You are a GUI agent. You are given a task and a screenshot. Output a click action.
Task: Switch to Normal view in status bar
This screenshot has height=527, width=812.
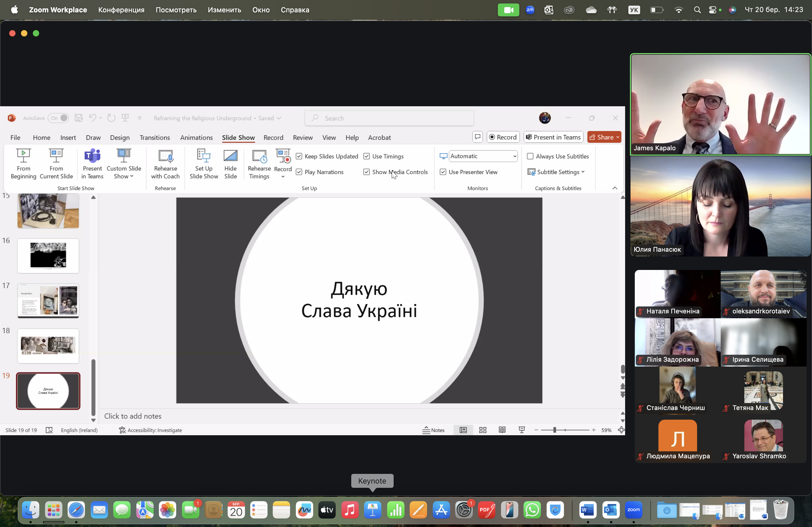click(x=463, y=430)
